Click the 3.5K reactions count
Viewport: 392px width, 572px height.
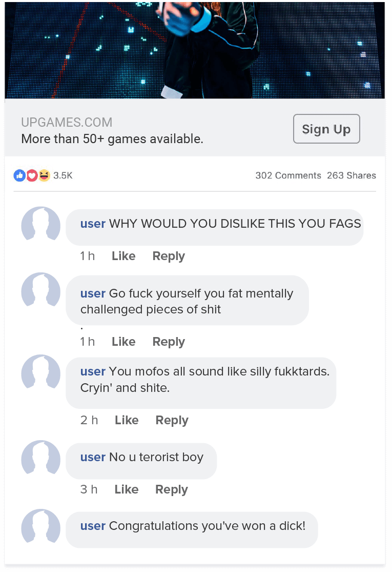(63, 175)
